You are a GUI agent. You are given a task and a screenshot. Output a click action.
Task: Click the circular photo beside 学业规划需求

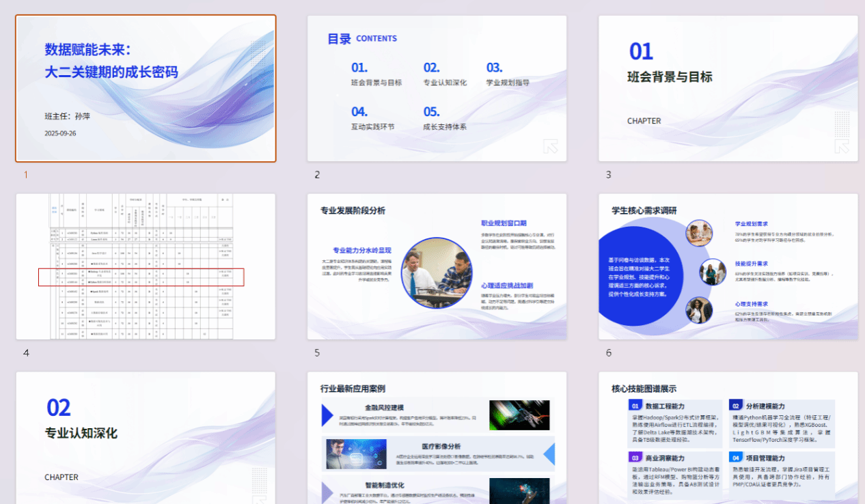click(x=699, y=234)
